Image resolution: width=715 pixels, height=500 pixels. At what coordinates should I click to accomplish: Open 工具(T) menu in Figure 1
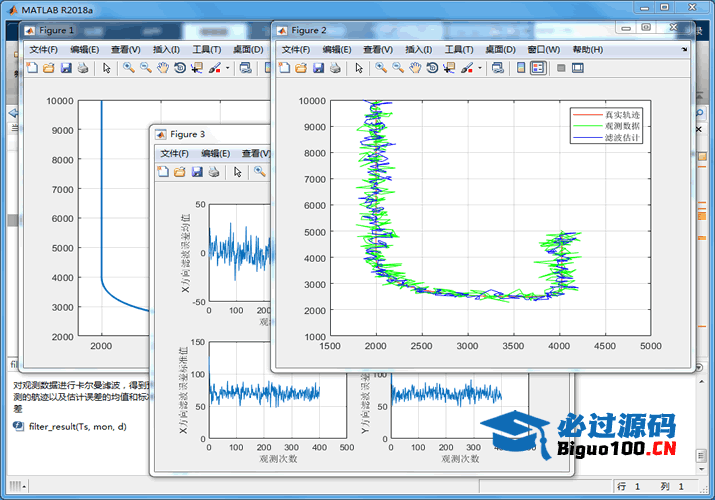(207, 49)
